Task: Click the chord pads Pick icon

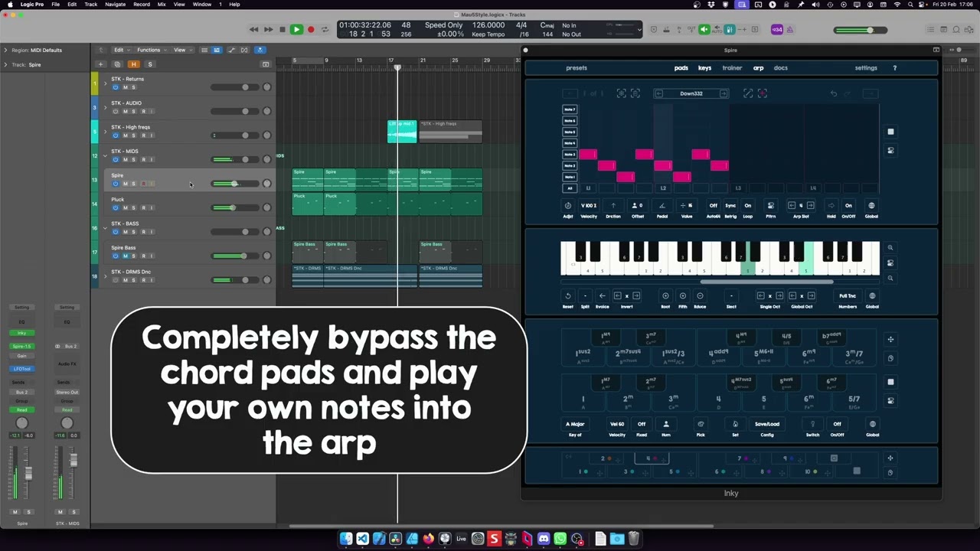Action: coord(701,424)
